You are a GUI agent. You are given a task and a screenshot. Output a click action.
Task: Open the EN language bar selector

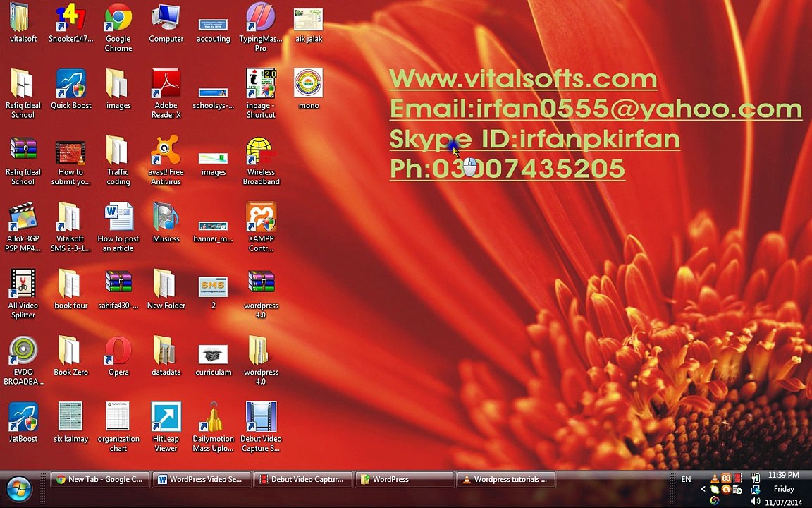pos(686,479)
